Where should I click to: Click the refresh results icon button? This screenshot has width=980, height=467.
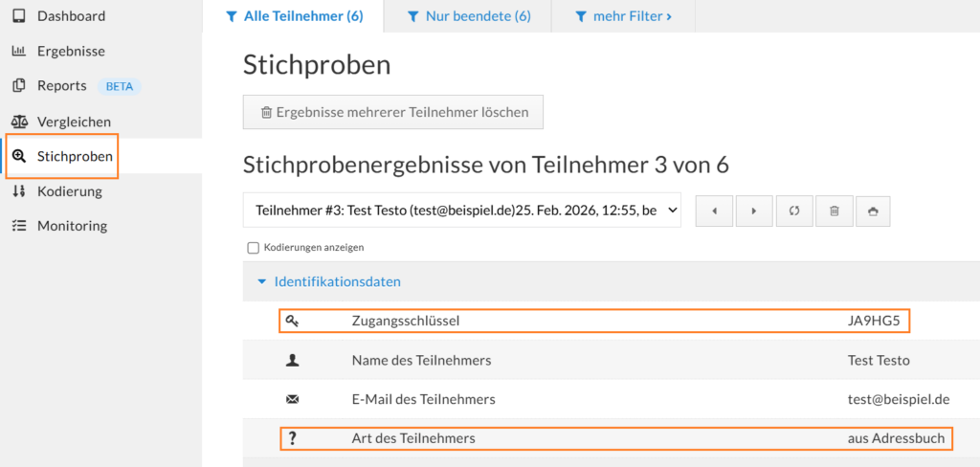tap(793, 211)
